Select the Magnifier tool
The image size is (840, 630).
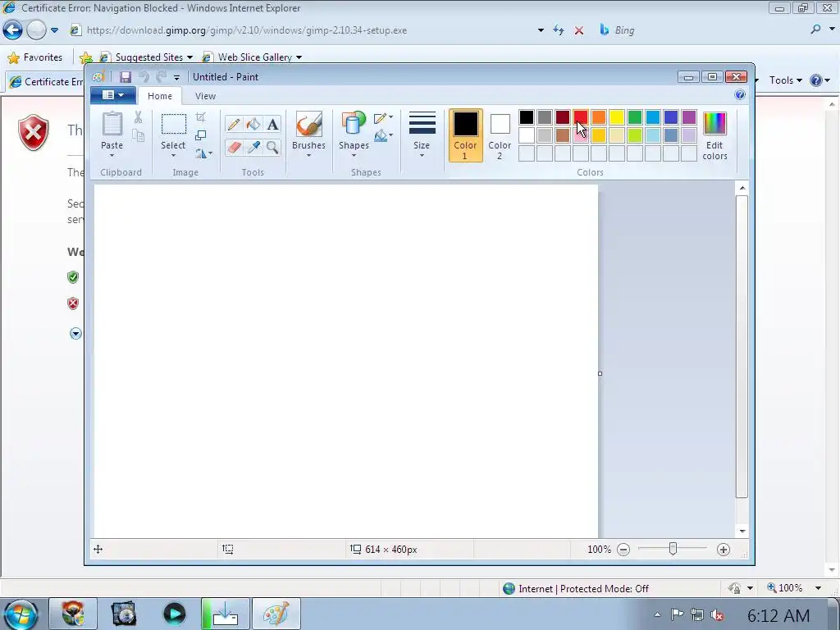pos(272,148)
